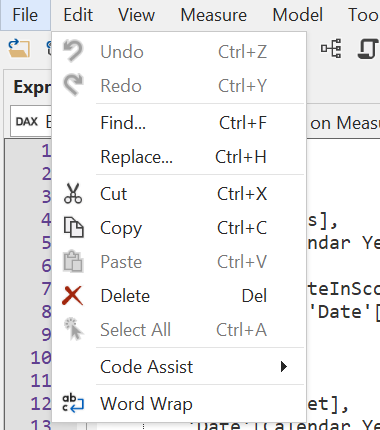Open the File menu

tap(25, 15)
